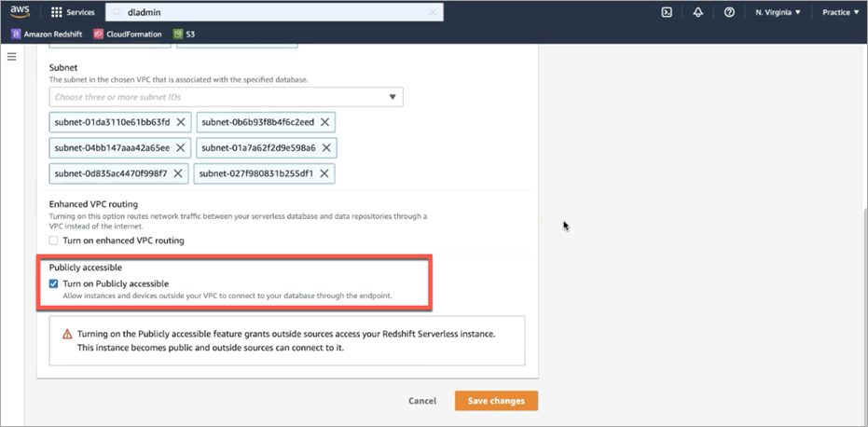This screenshot has width=868, height=427.
Task: Click Cancel
Action: pyautogui.click(x=422, y=401)
